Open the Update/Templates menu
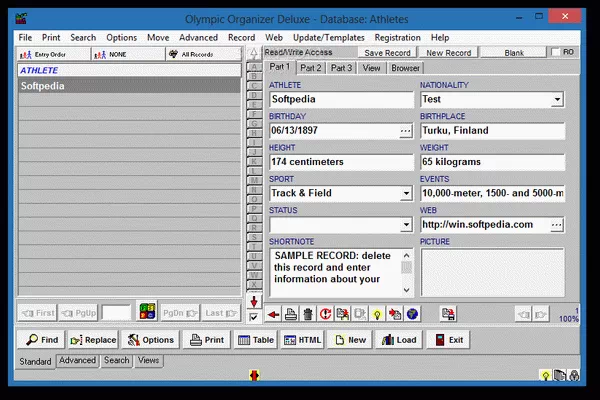Screen dimensions: 600x400 coord(331,37)
